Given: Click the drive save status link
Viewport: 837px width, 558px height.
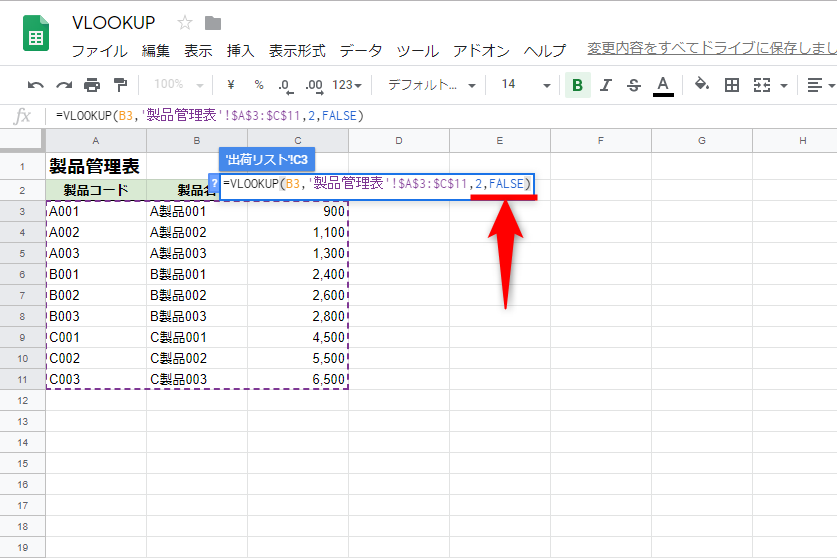Looking at the screenshot, I should pyautogui.click(x=712, y=48).
